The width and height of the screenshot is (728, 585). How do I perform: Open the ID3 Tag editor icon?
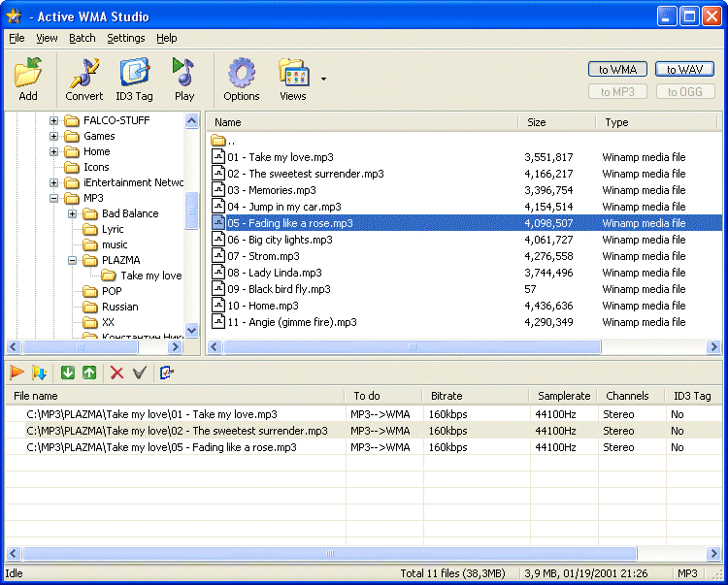pos(134,72)
